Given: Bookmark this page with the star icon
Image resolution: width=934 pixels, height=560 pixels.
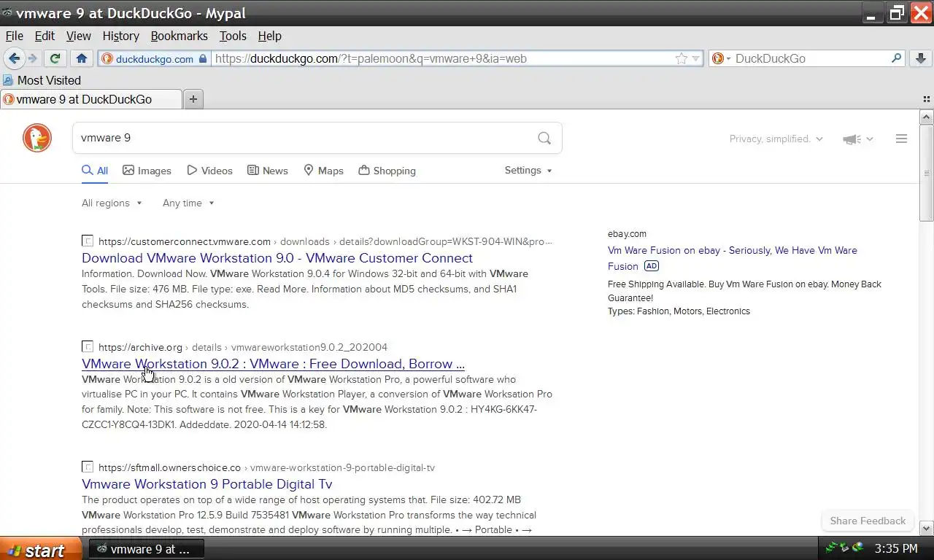Looking at the screenshot, I should tap(682, 58).
